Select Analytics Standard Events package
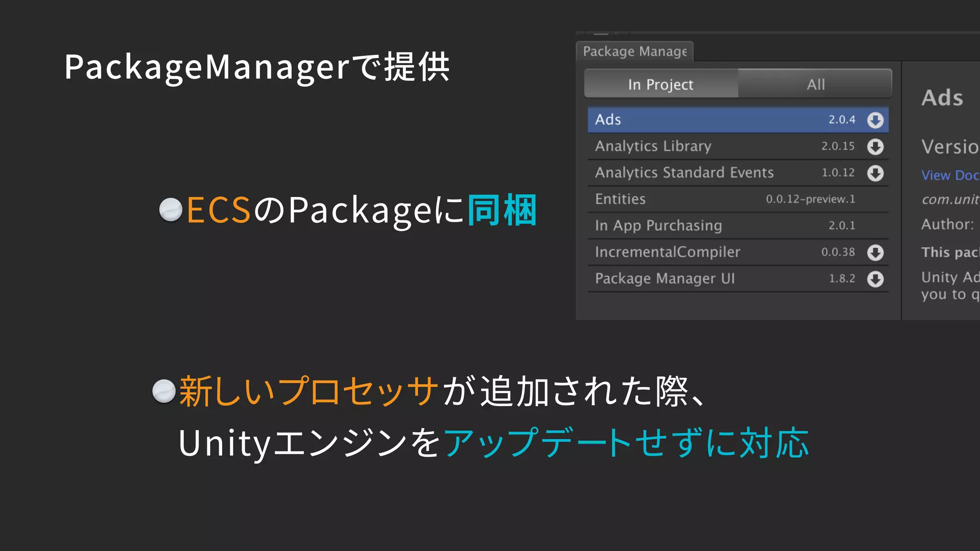This screenshot has height=551, width=980. coord(738,173)
